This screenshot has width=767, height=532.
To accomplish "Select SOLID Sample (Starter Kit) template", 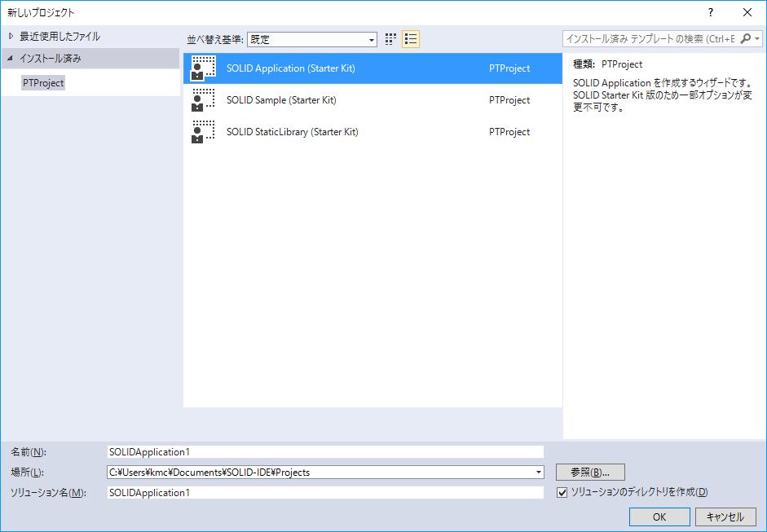I will [x=281, y=100].
